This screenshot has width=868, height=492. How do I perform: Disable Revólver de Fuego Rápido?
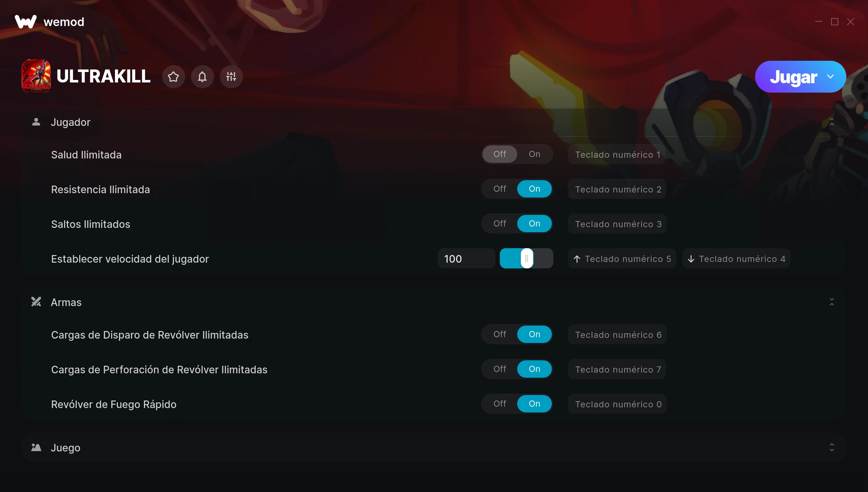coord(499,404)
